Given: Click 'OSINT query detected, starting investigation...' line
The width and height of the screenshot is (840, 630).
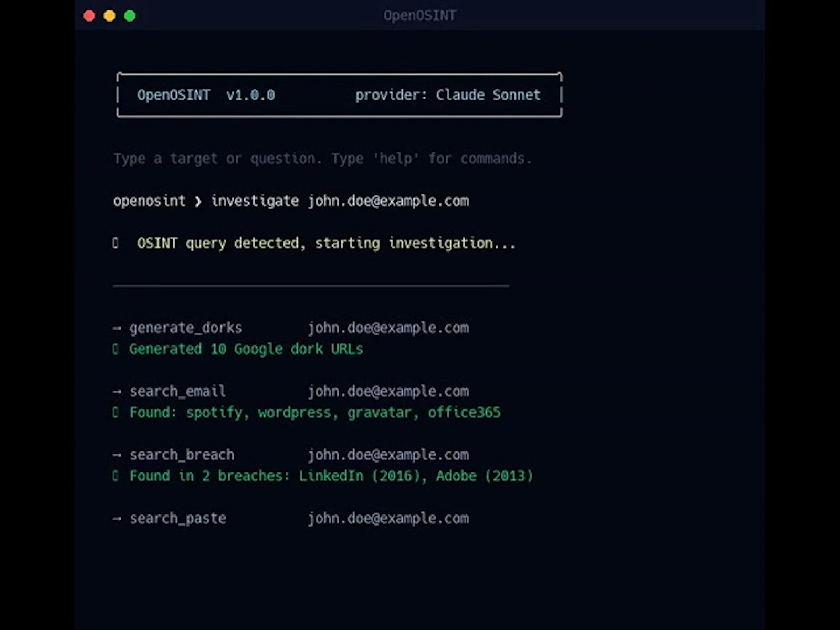Looking at the screenshot, I should (x=326, y=244).
